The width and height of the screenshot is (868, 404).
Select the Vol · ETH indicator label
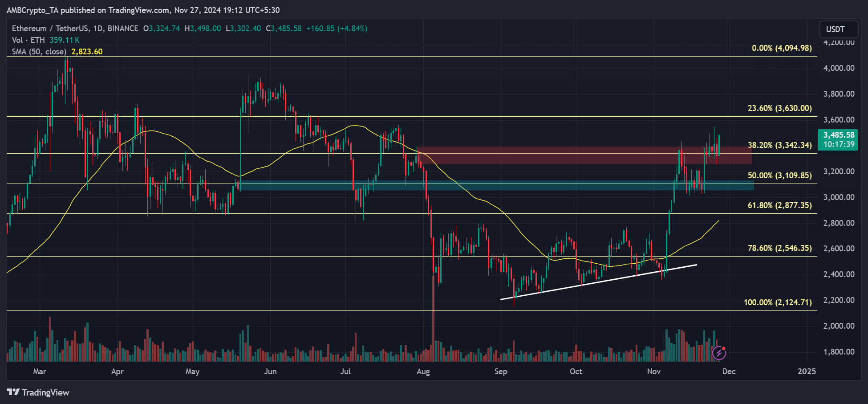pyautogui.click(x=28, y=40)
